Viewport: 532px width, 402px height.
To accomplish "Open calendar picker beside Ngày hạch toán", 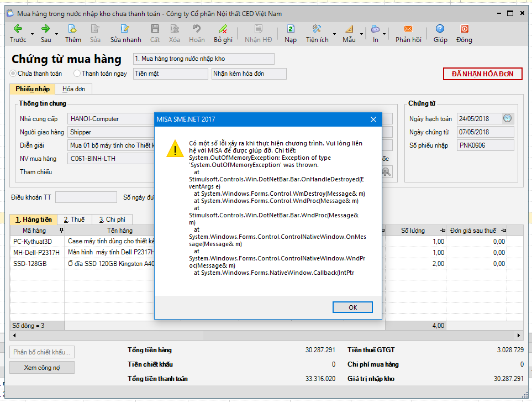I will (x=507, y=118).
